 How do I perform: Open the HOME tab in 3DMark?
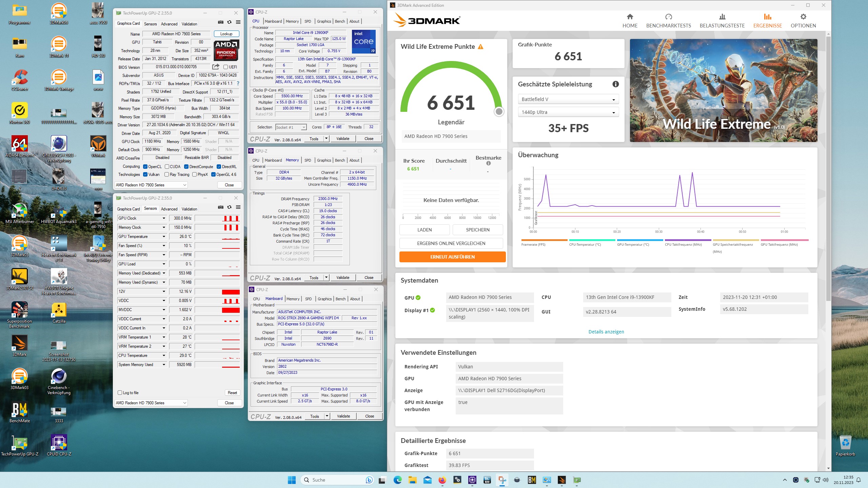pos(630,21)
